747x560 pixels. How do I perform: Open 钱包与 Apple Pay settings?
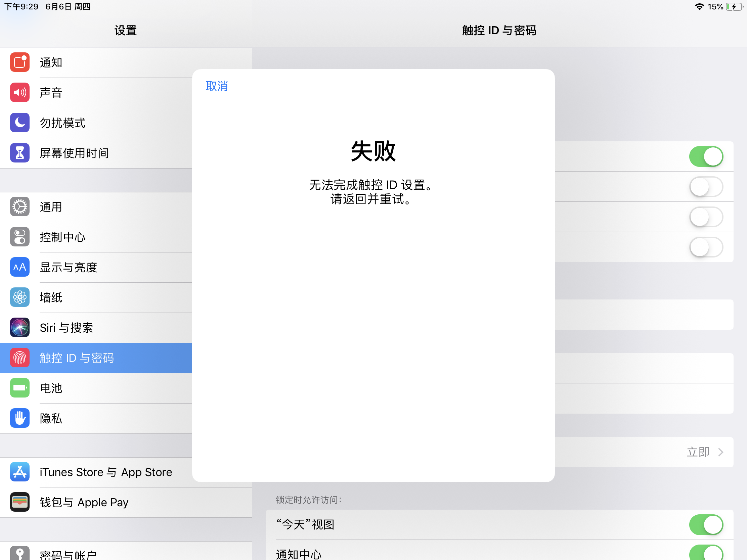pos(84,502)
